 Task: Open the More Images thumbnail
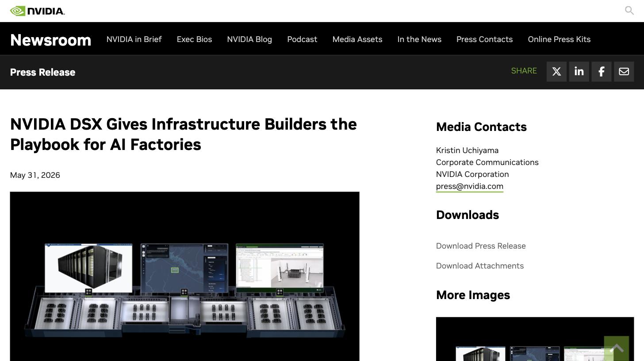535,339
